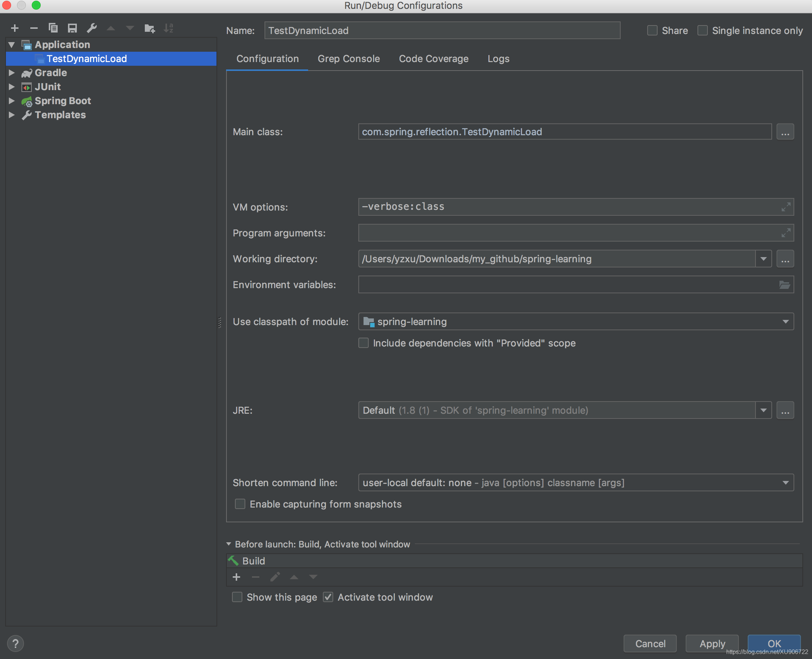Click the Working directory path field
The image size is (812, 659).
click(x=557, y=259)
